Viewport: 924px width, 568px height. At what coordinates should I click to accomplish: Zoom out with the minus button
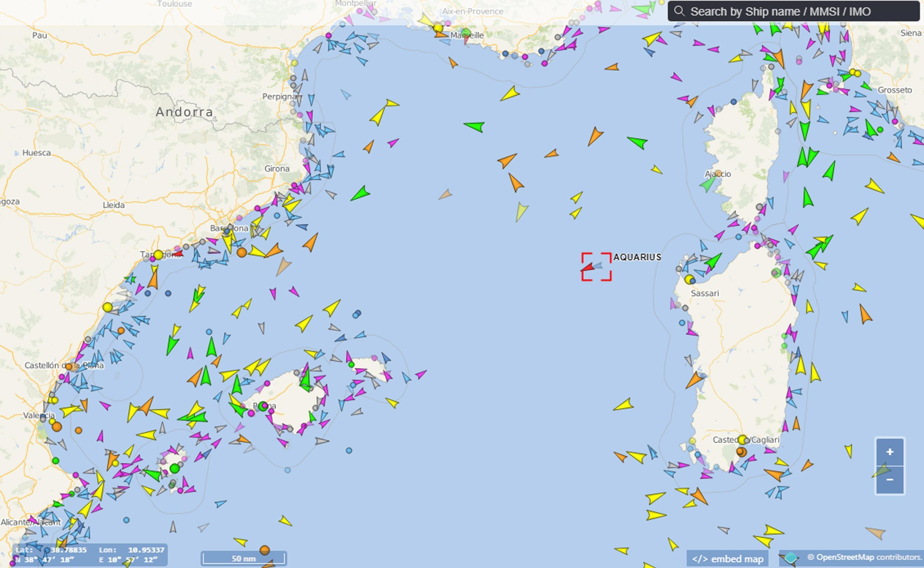(889, 480)
